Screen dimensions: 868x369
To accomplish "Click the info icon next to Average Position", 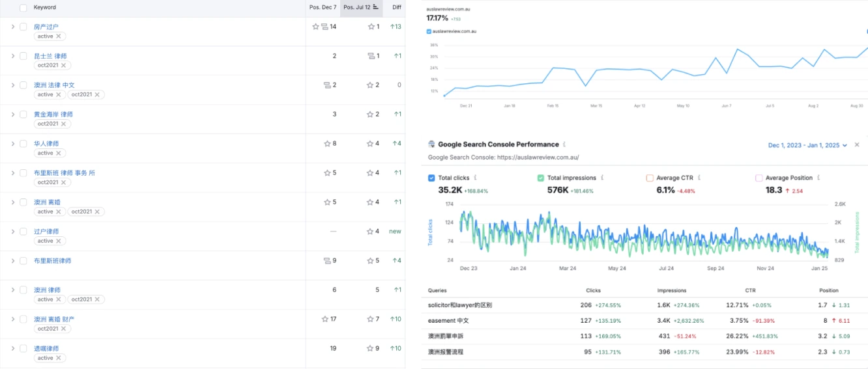I will pos(818,178).
